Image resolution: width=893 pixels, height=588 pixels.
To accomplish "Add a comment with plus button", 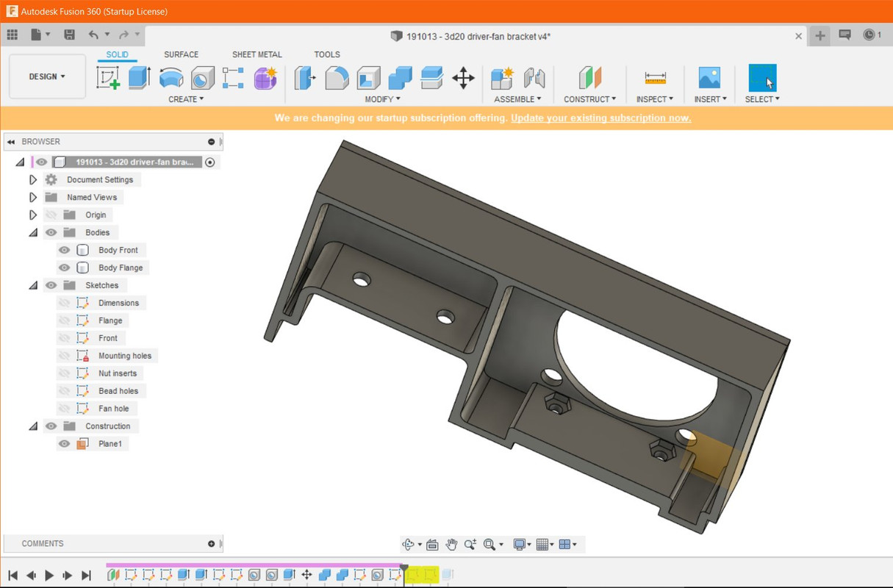I will click(212, 544).
